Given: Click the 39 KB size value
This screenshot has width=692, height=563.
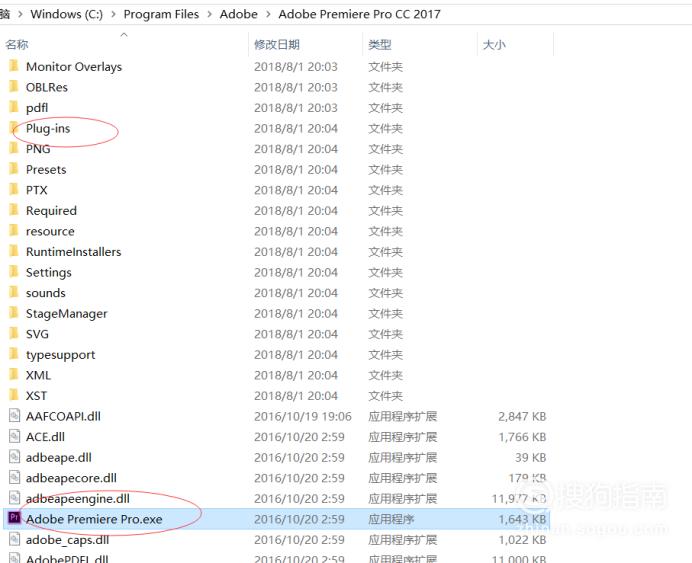Looking at the screenshot, I should pyautogui.click(x=530, y=457).
